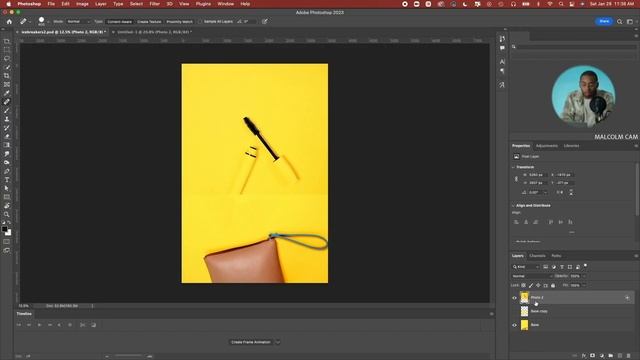
Task: Open the Character panel icon
Action: click(x=502, y=62)
